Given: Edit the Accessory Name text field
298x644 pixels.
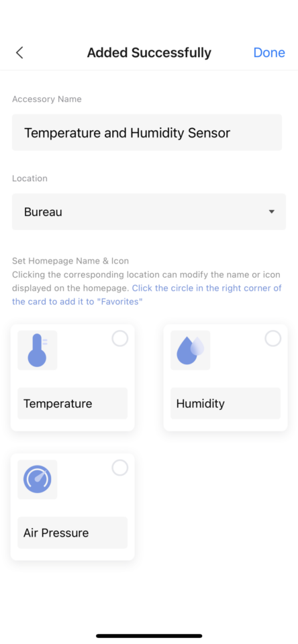Looking at the screenshot, I should coord(147,133).
